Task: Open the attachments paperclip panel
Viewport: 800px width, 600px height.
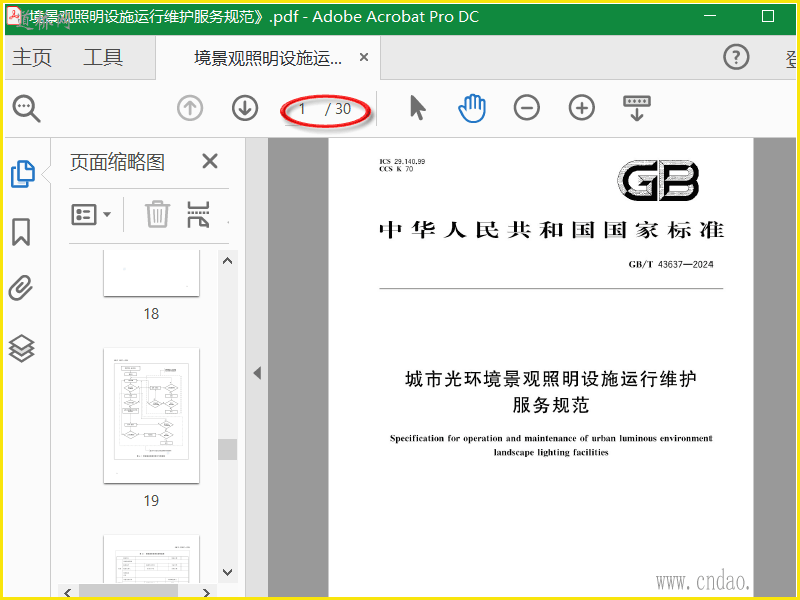Action: coord(21,288)
